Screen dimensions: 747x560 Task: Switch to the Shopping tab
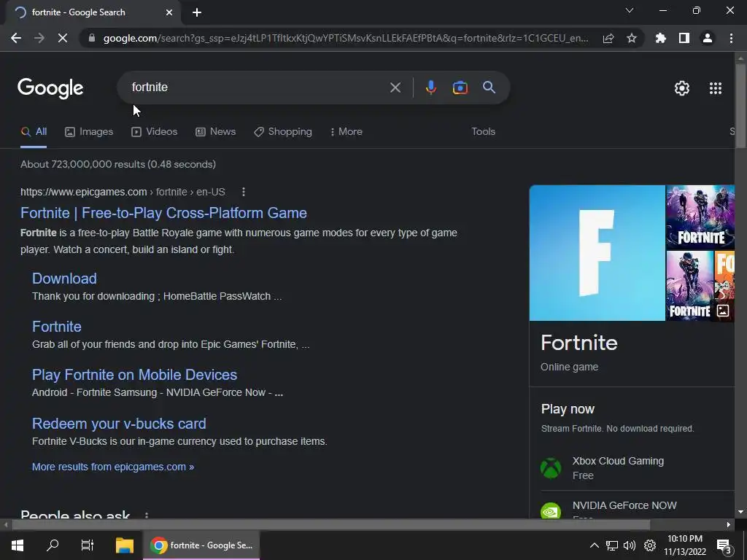tap(283, 132)
